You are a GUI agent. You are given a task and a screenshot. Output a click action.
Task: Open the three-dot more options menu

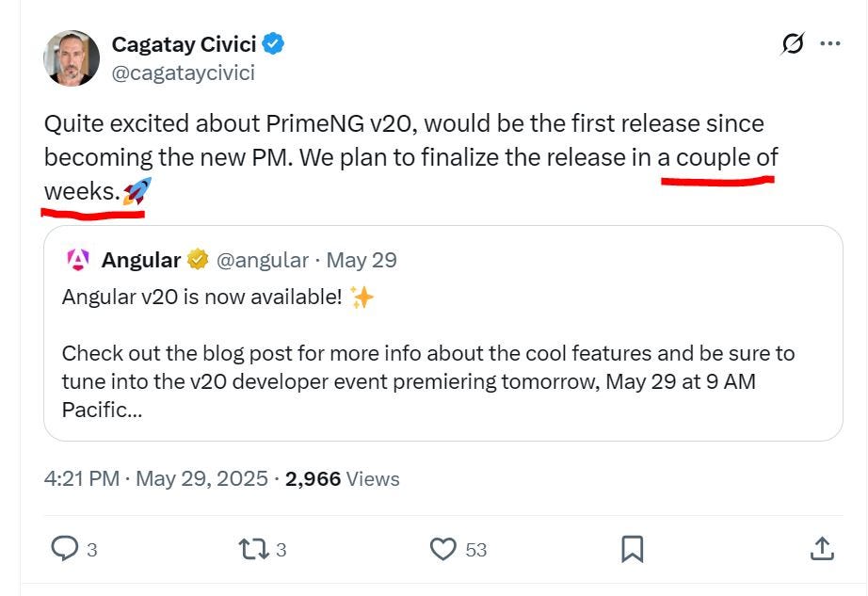point(829,43)
